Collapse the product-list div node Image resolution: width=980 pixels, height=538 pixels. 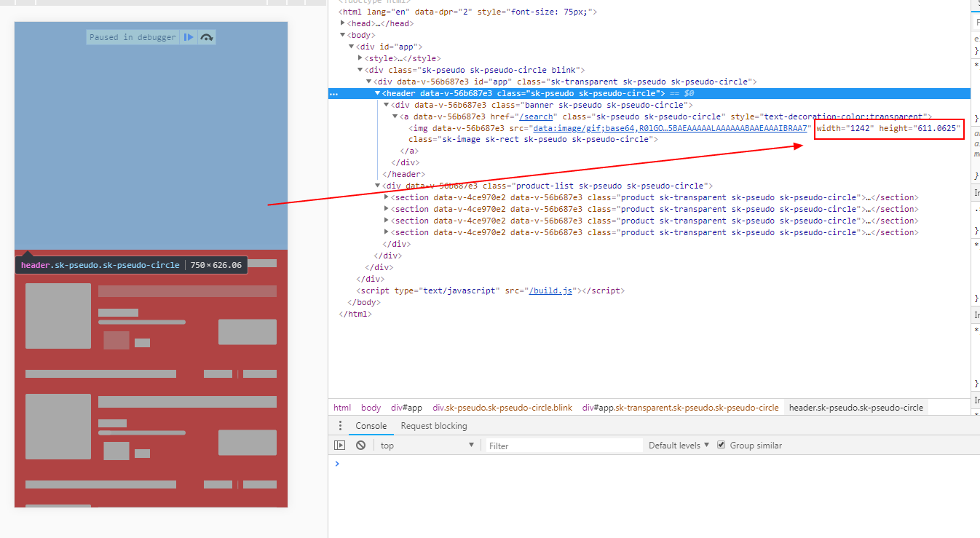[x=378, y=186]
